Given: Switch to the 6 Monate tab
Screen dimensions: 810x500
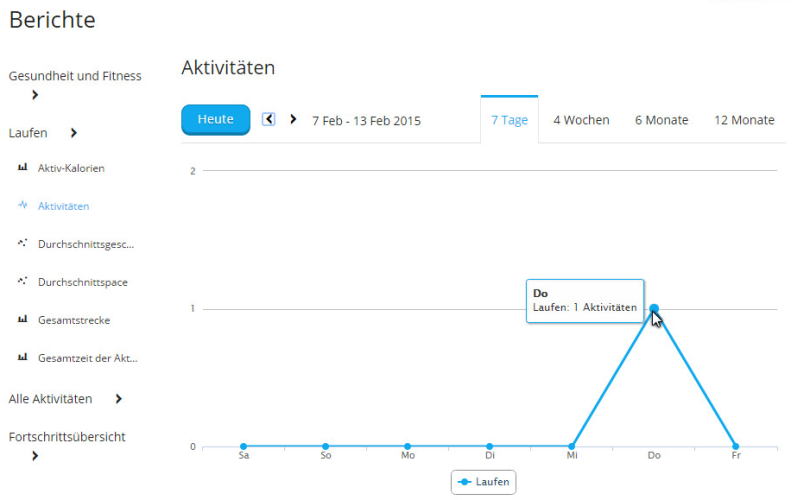Looking at the screenshot, I should (661, 120).
